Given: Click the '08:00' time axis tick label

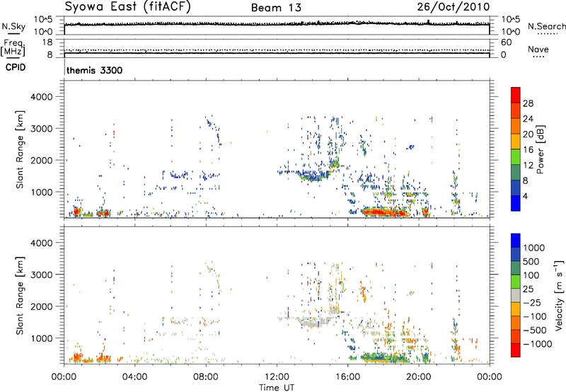Looking at the screenshot, I should pos(206,377).
